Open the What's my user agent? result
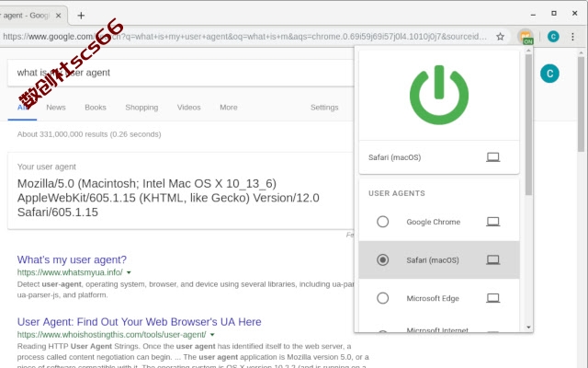 72,259
